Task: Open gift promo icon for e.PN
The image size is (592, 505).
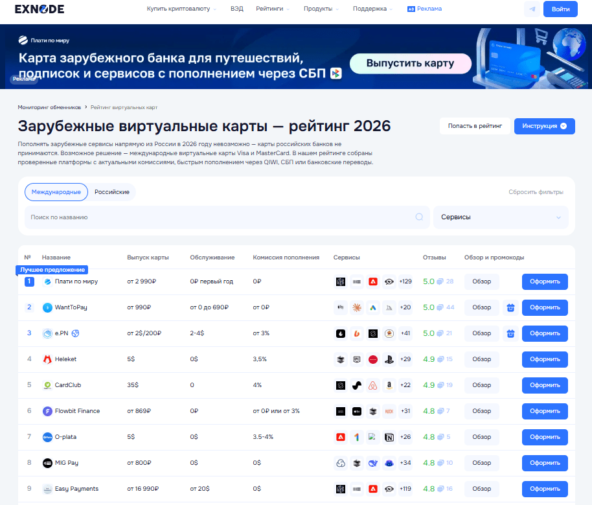Action: 510,334
